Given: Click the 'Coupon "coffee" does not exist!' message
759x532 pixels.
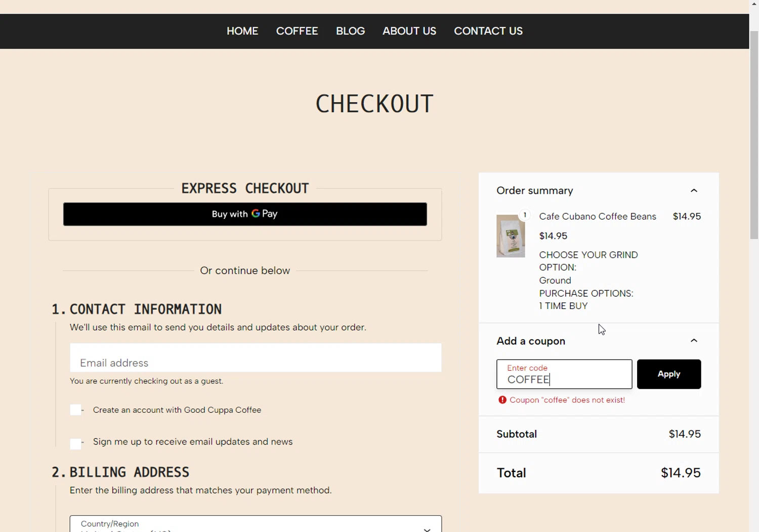Looking at the screenshot, I should tap(567, 400).
